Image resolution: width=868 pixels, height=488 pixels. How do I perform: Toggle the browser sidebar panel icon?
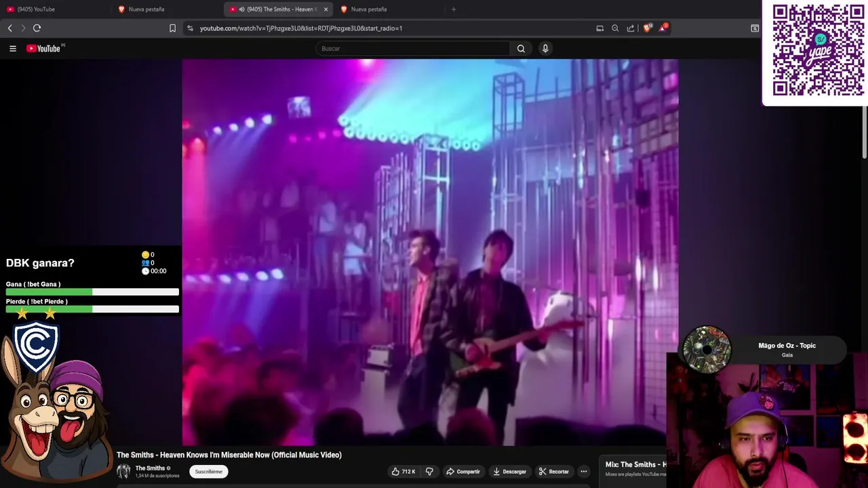click(x=755, y=28)
